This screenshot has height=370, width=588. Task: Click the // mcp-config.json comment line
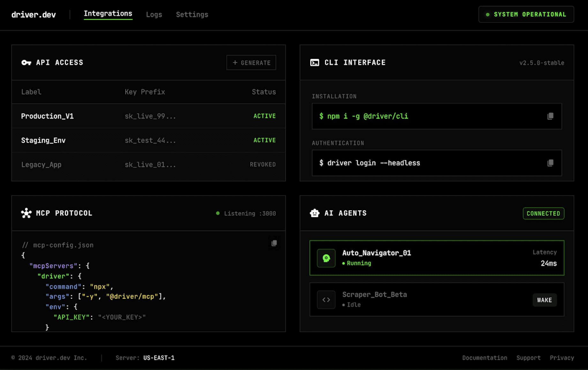pos(57,245)
